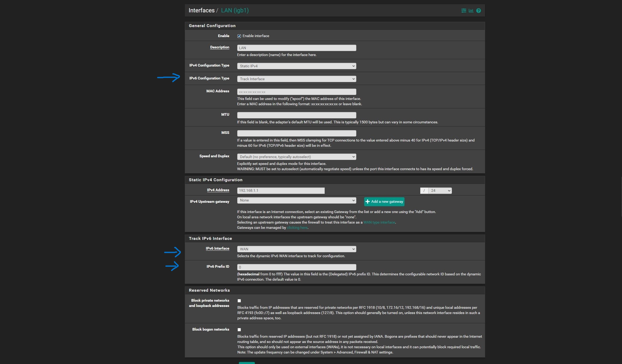622x364 pixels.
Task: Open the IPv6 Configuration Type dropdown
Action: tap(296, 79)
